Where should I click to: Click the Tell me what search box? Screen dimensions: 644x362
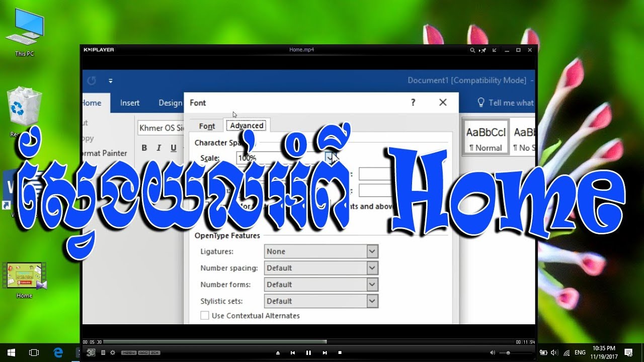click(x=505, y=103)
